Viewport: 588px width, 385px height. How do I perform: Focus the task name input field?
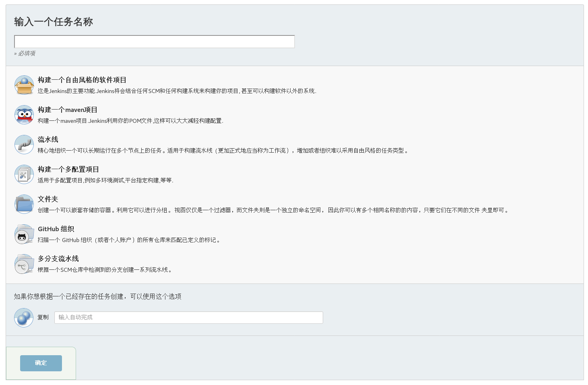[x=155, y=41]
